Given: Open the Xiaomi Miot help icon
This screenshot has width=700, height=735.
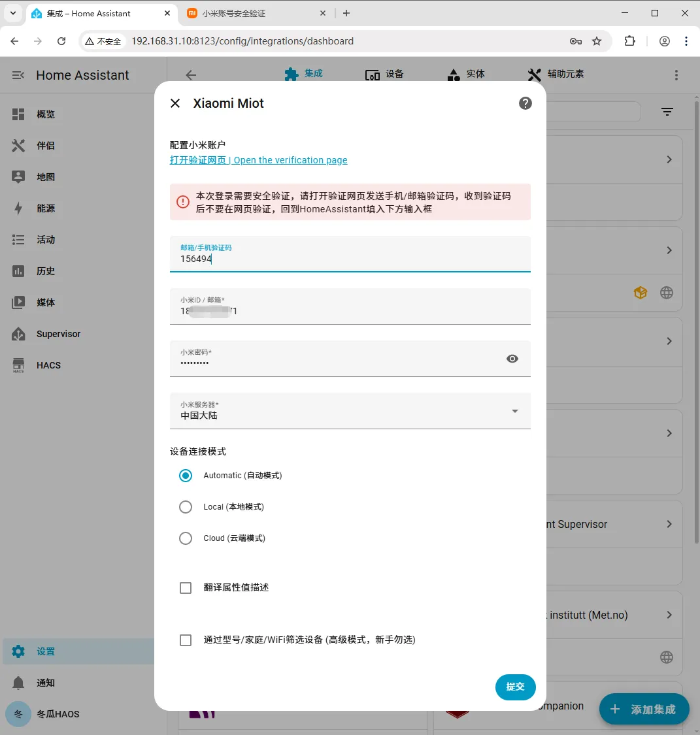Looking at the screenshot, I should tap(525, 103).
